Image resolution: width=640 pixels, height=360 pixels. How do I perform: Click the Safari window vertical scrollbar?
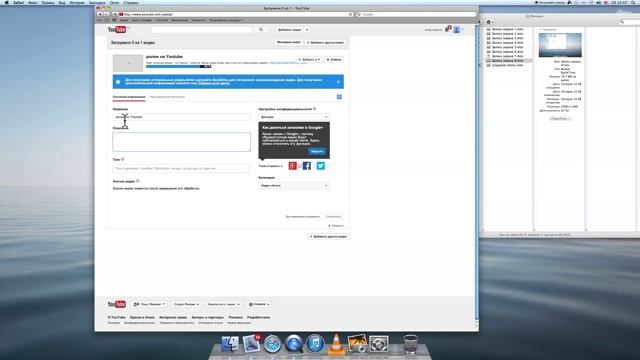coord(477,171)
